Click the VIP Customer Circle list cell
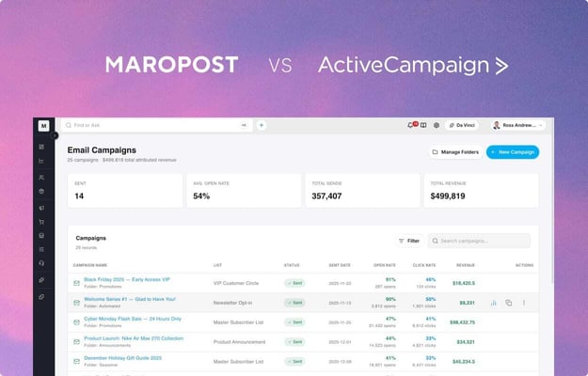This screenshot has width=588, height=376. (x=236, y=283)
